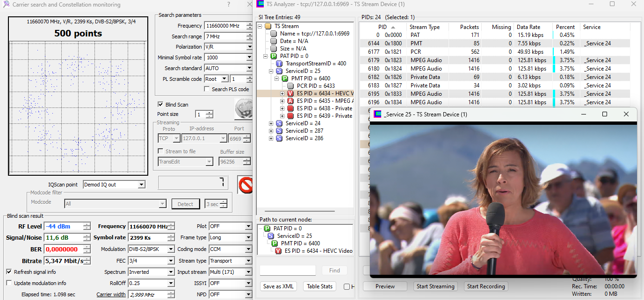Screen dimensions: 644x300
Task: Sort the list by Stream Type column header
Action: (x=425, y=27)
